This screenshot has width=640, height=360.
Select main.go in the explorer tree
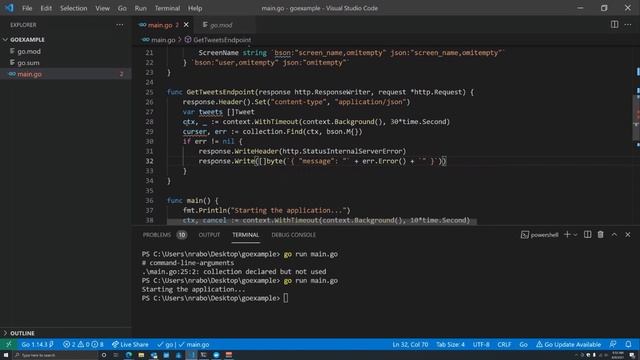[x=29, y=74]
